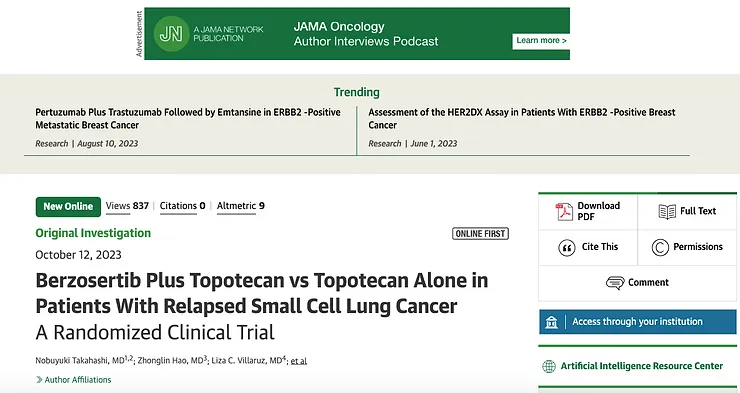Open the Pertuzumab Plus Trastuzumab trending article

click(x=188, y=118)
